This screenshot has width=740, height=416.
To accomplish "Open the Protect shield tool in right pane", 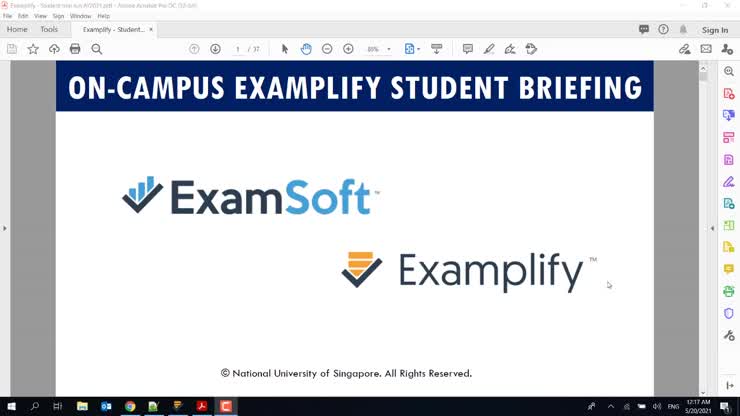I will pos(729,313).
